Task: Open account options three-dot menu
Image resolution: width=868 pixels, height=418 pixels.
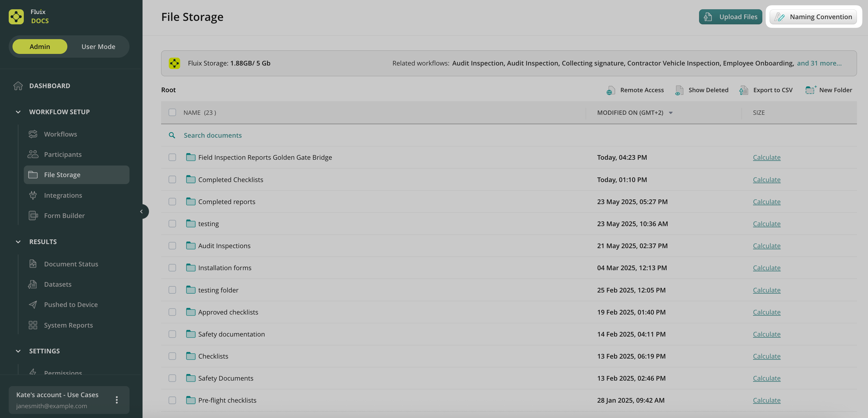Action: coord(117,400)
